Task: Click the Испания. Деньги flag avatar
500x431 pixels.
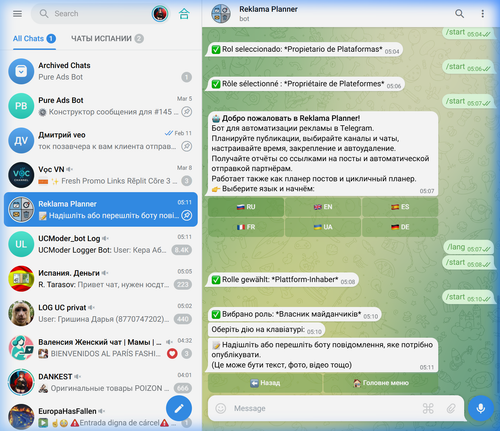Action: 21,279
